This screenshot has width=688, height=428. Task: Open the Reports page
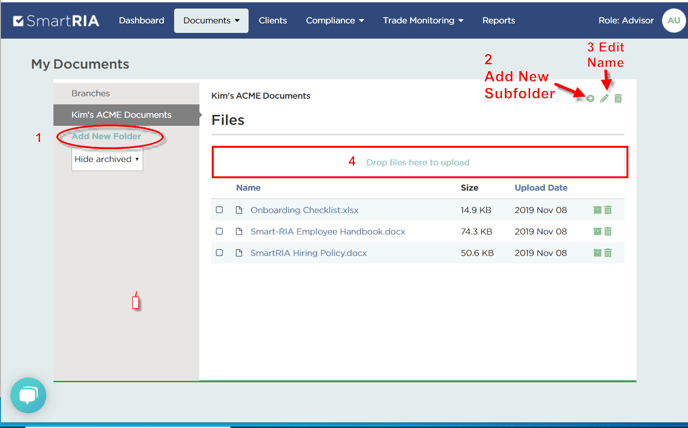(x=498, y=21)
